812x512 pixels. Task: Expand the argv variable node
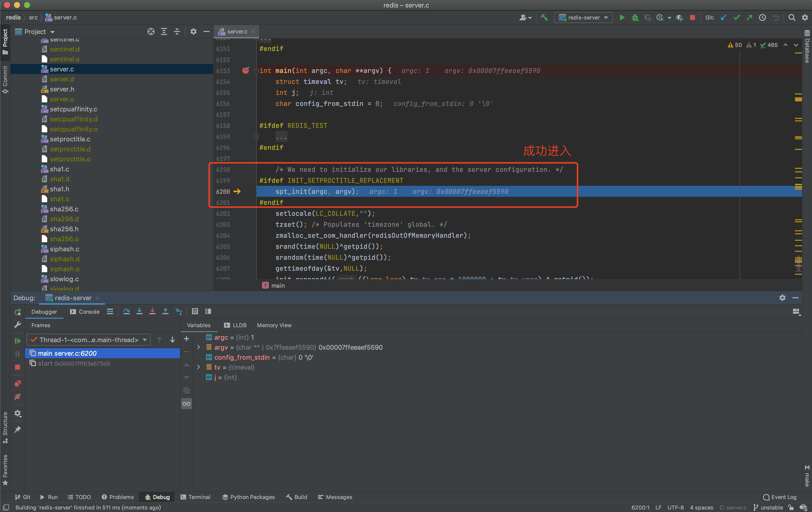tap(198, 347)
